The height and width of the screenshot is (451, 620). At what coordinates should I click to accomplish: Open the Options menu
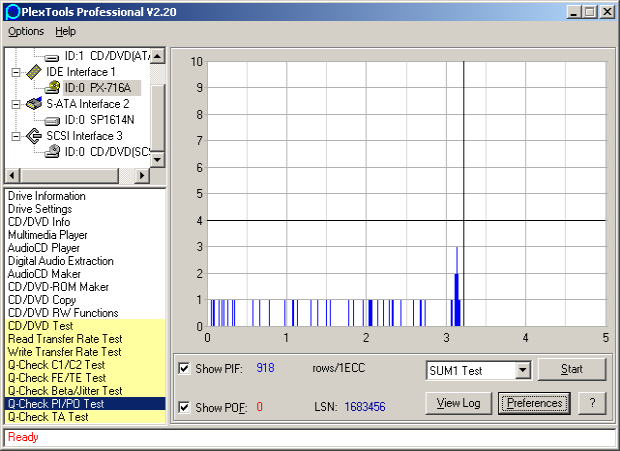pos(26,31)
